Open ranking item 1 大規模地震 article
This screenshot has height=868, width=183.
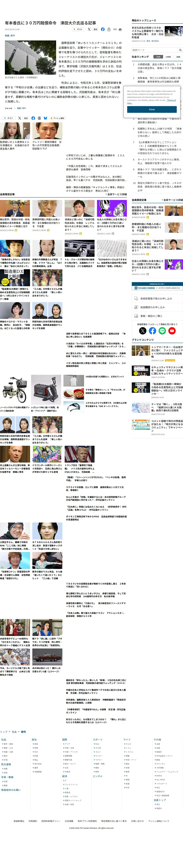point(160,68)
